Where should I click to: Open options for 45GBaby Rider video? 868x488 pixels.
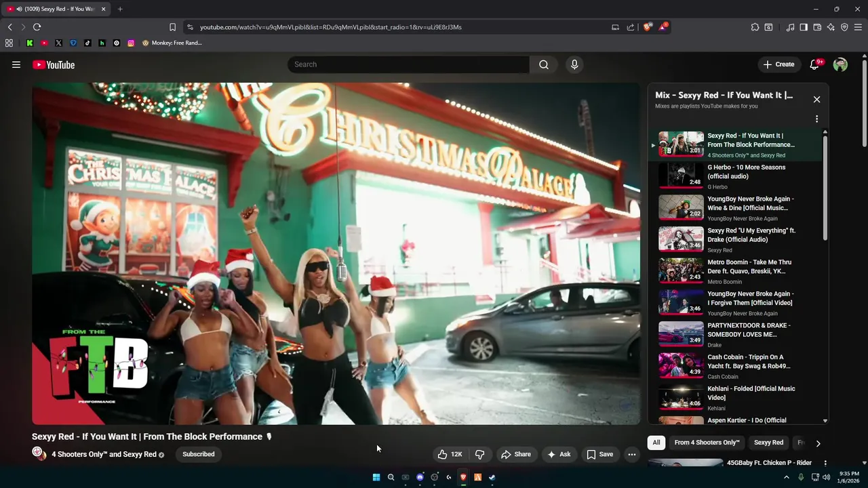point(825,463)
